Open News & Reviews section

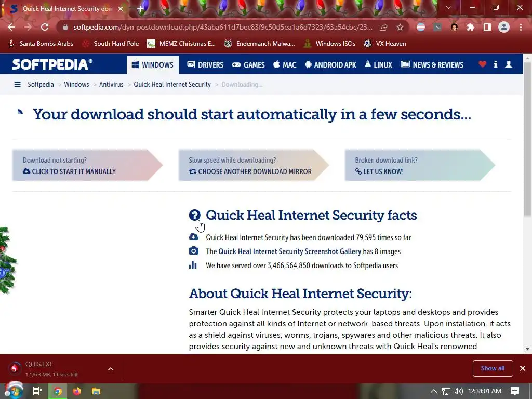coord(432,65)
